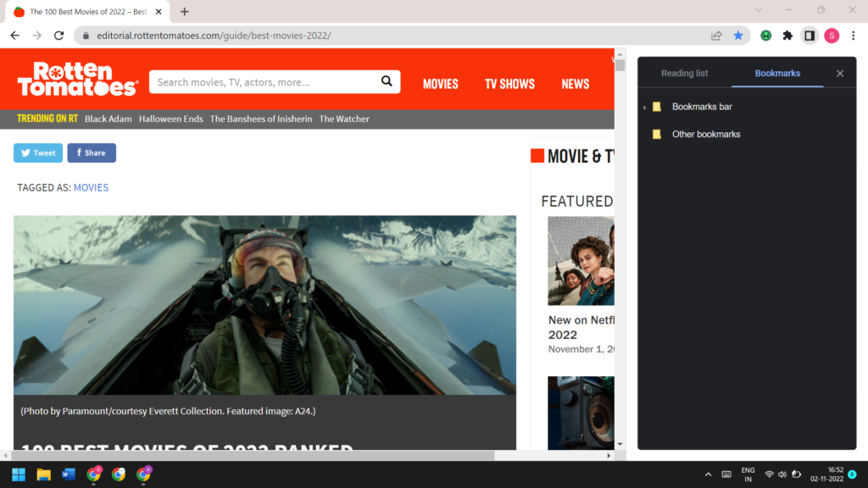This screenshot has height=488, width=868.
Task: Click the battery status icon
Action: coord(797,475)
